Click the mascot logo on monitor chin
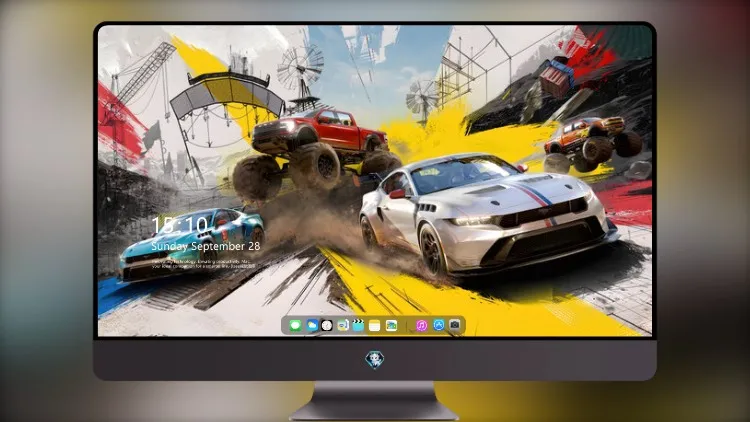Viewport: 750px width, 422px height. 375,360
